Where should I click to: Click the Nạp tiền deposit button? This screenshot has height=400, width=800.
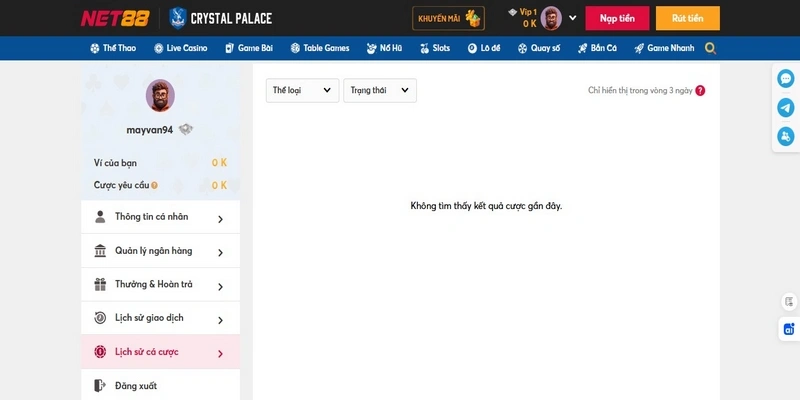click(617, 18)
